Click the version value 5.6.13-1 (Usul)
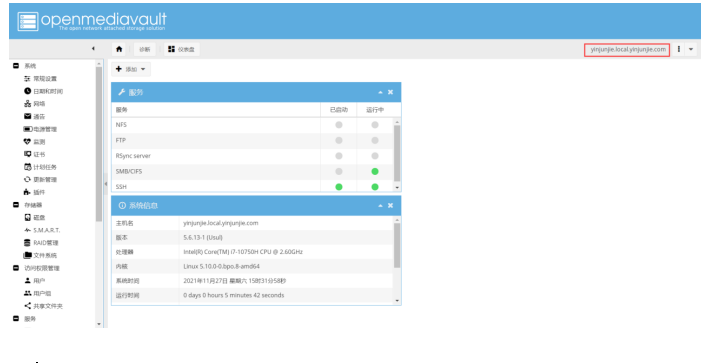This screenshot has width=707, height=363. (203, 237)
